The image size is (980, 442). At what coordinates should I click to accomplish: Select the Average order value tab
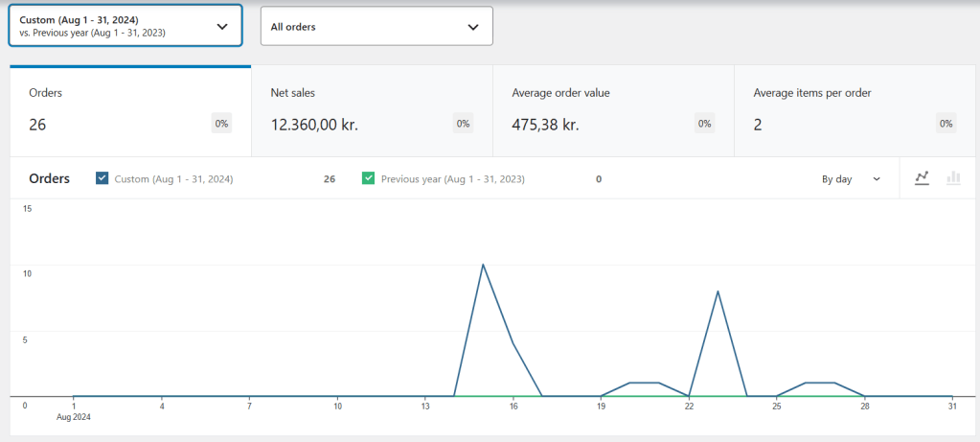(613, 111)
